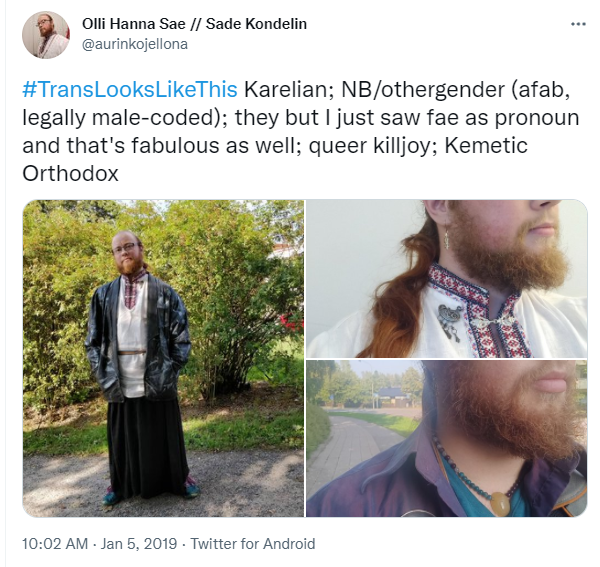Image resolution: width=600 pixels, height=567 pixels.
Task: Click the Kemetic Orthodox text
Action: coord(275,159)
